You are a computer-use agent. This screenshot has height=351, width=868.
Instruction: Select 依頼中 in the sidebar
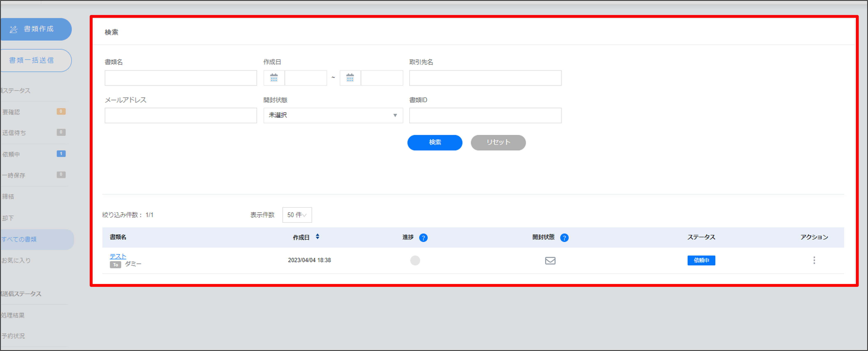pos(11,154)
